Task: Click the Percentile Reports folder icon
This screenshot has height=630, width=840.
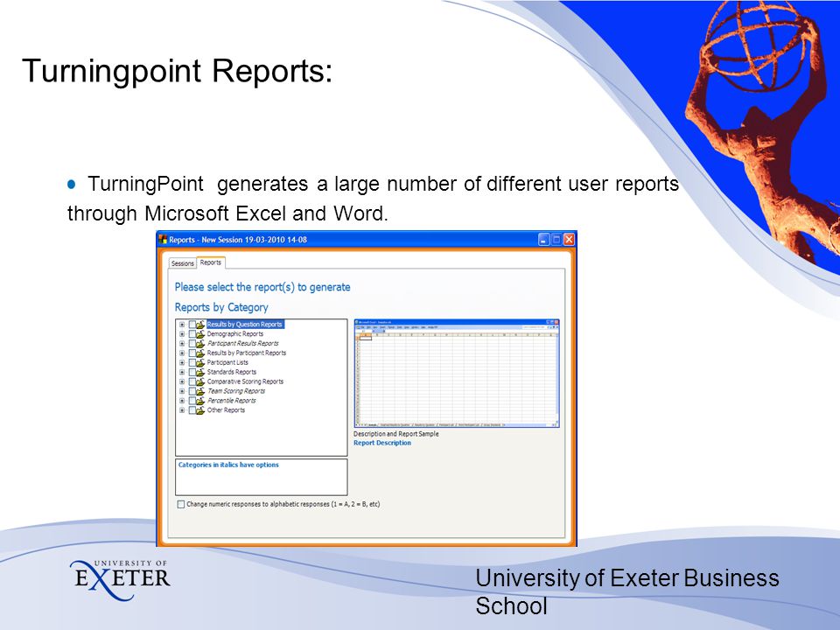Action: [x=200, y=401]
